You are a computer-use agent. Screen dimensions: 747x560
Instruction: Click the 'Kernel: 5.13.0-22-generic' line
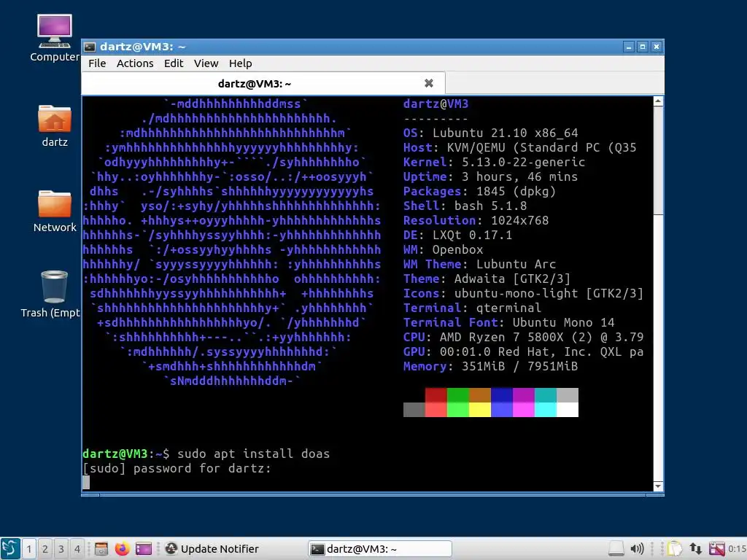tap(494, 162)
